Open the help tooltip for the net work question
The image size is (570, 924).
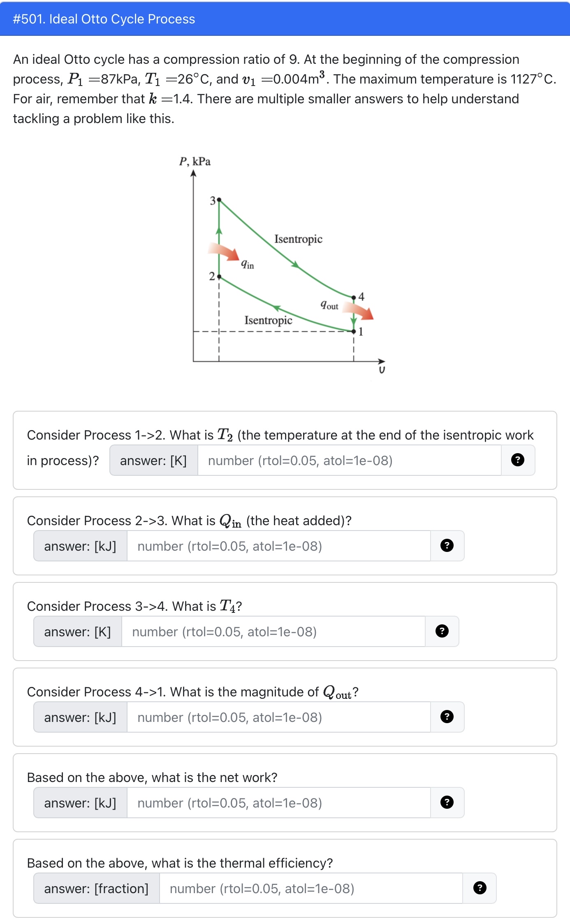tap(446, 803)
